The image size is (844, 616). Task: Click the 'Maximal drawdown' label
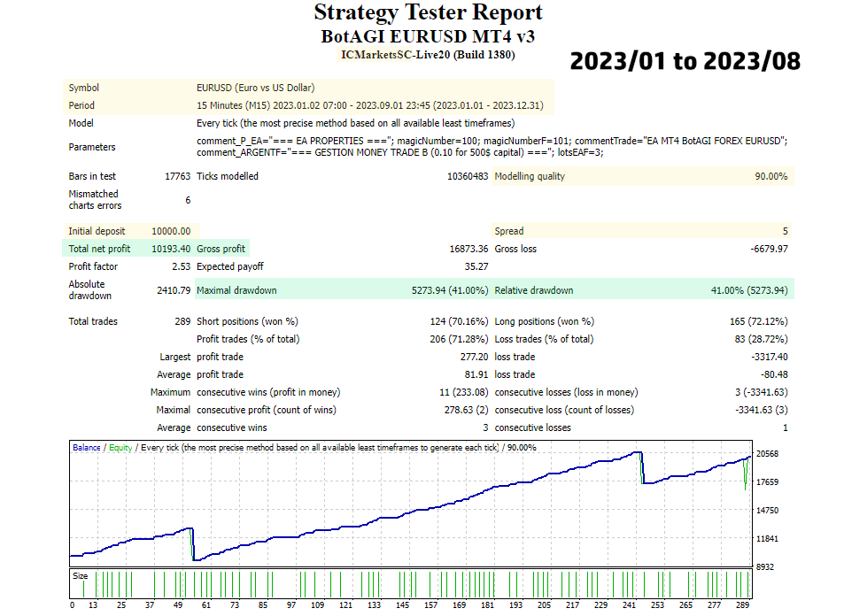[236, 290]
